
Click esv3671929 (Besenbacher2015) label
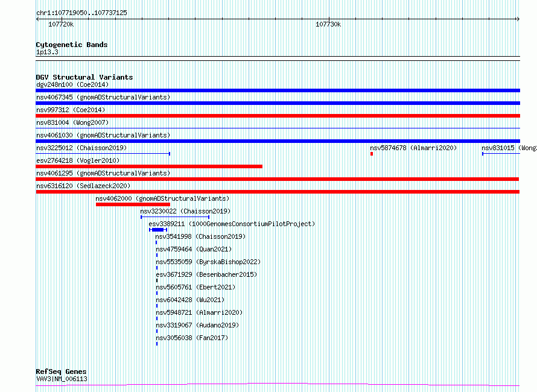206,274
